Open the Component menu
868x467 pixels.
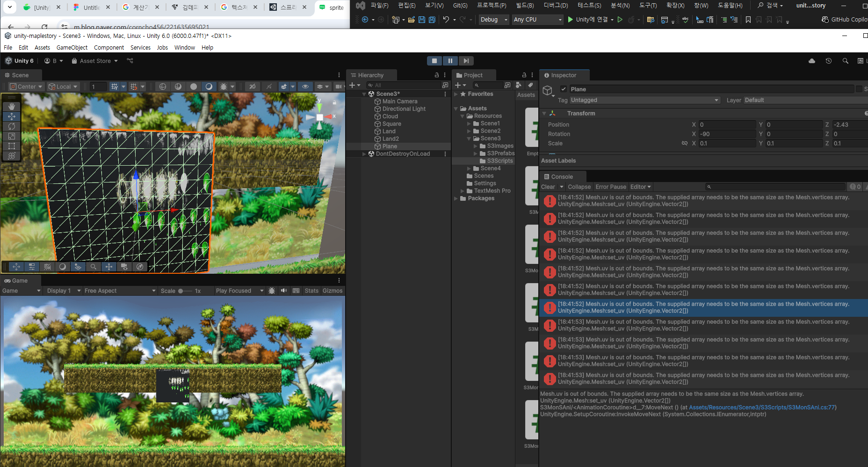(x=109, y=48)
